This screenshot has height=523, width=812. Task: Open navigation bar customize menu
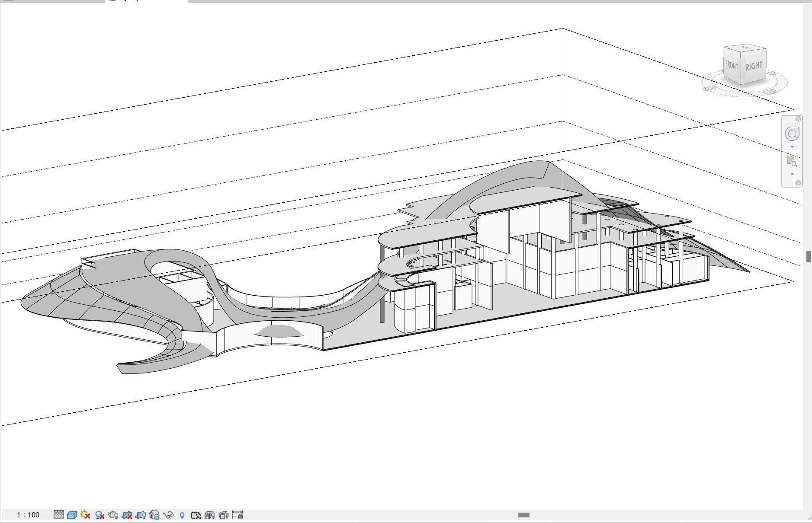(798, 183)
